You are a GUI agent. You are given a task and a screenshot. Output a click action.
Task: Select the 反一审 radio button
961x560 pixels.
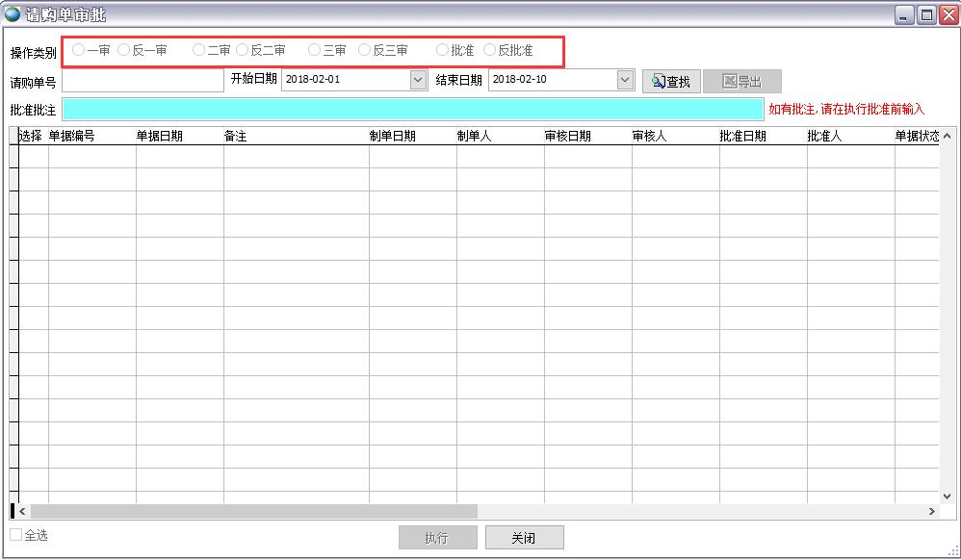click(122, 49)
